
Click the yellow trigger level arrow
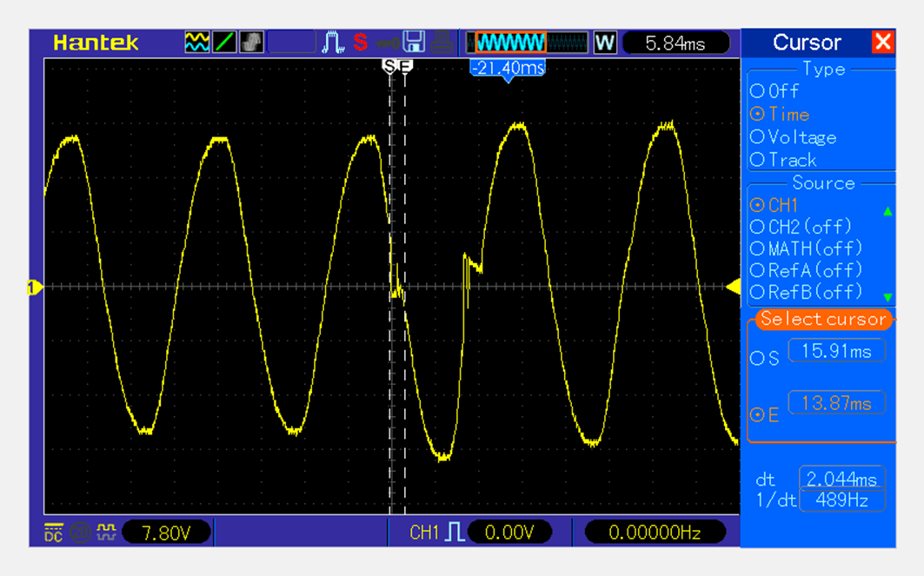tap(733, 287)
